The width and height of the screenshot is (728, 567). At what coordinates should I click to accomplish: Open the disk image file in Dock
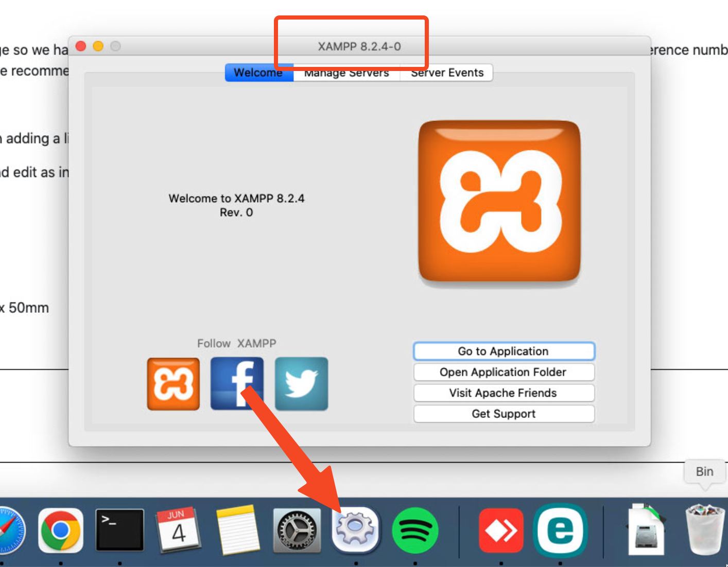pos(647,530)
